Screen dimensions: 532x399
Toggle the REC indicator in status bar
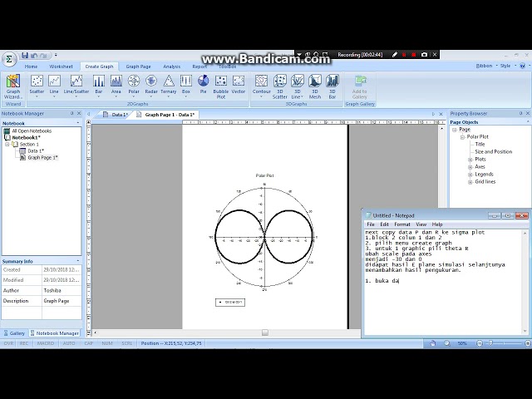[x=24, y=343]
